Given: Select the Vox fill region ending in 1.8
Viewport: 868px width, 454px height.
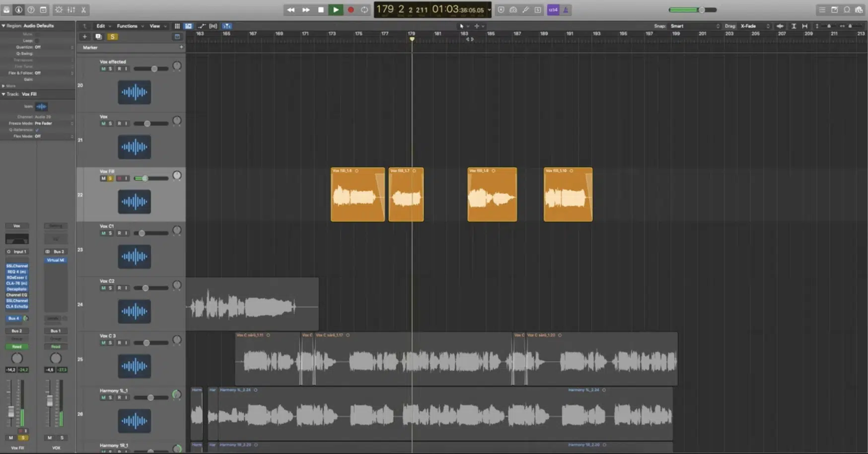Looking at the screenshot, I should click(492, 194).
